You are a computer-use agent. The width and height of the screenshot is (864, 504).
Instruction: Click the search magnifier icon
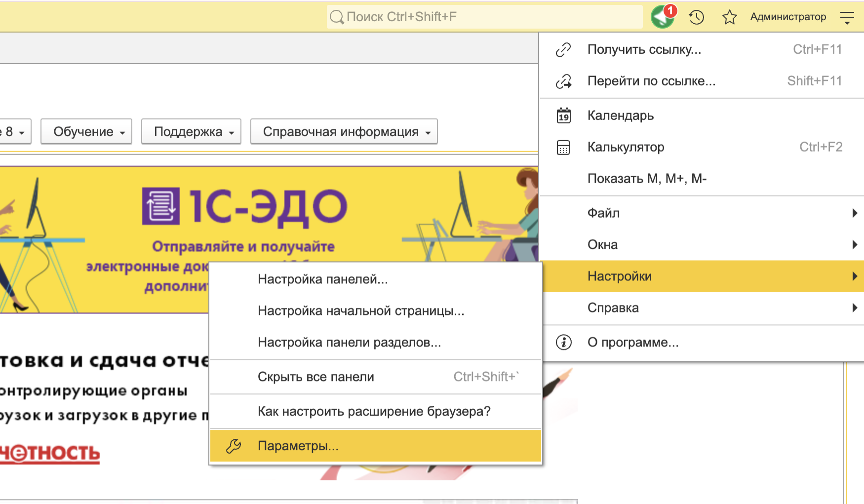[x=337, y=17]
